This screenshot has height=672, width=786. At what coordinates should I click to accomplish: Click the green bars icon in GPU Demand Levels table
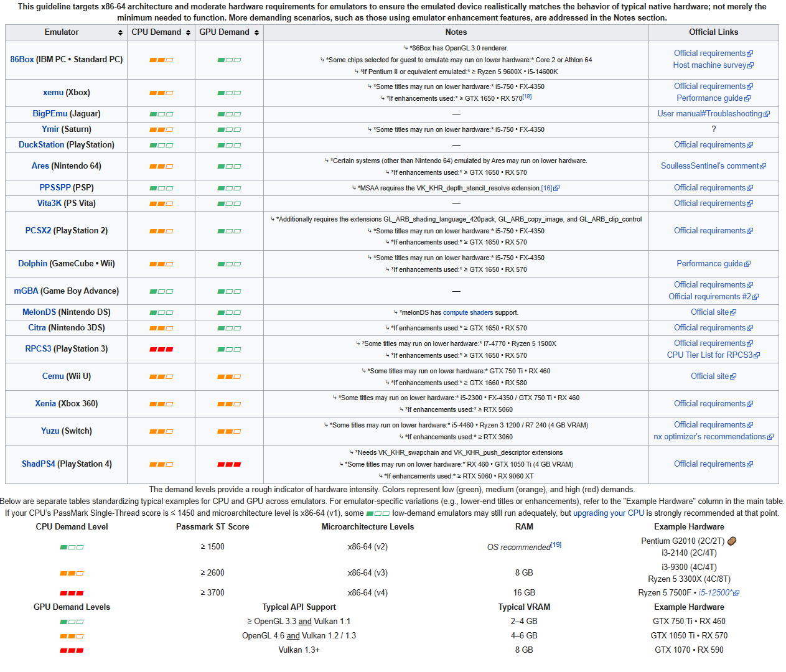[72, 622]
